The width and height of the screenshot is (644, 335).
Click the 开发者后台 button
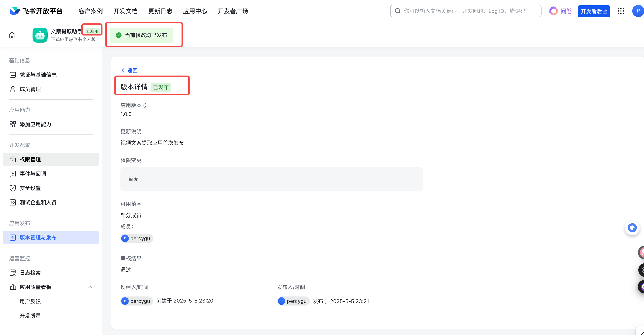(x=594, y=11)
